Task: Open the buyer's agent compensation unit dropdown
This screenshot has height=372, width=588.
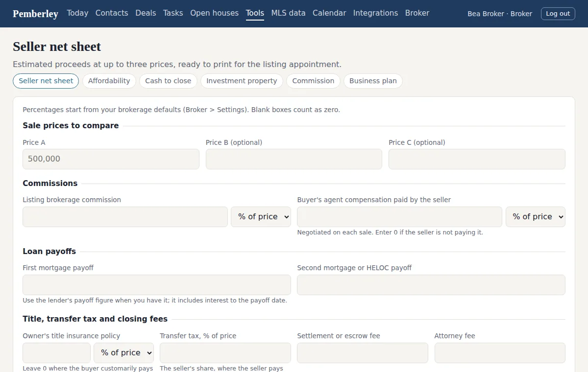Action: pos(535,217)
